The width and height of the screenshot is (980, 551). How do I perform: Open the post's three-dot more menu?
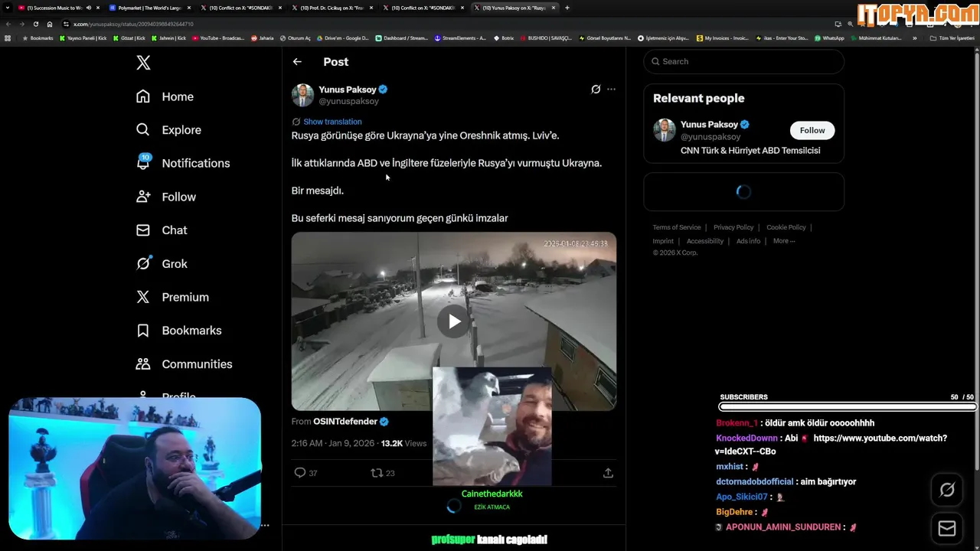point(611,90)
